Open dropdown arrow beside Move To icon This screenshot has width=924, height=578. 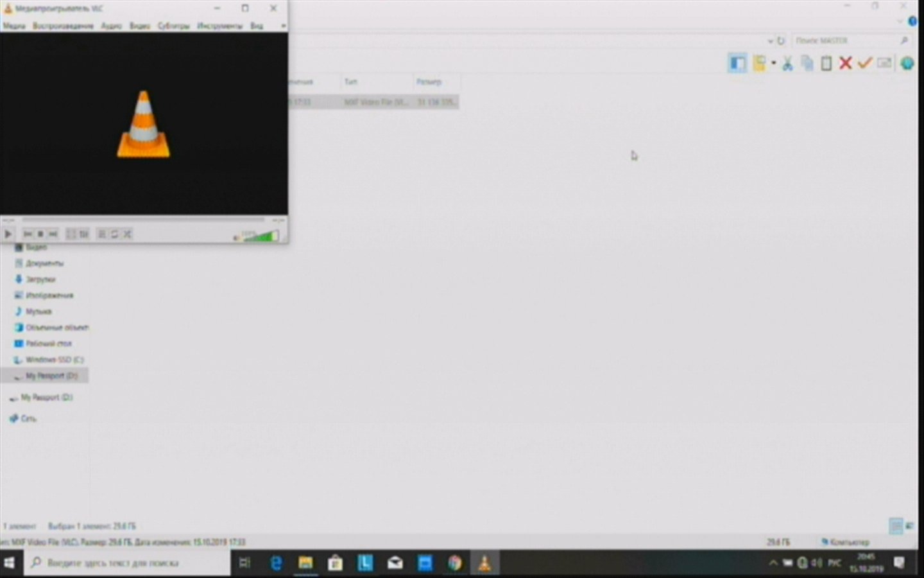(x=773, y=63)
